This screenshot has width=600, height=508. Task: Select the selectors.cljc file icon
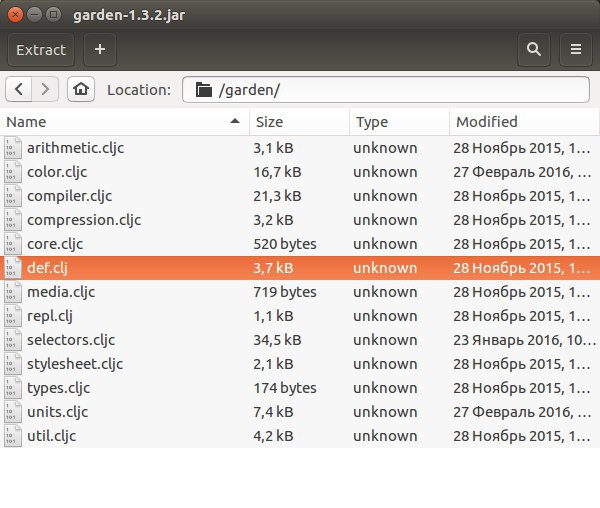click(x=13, y=340)
